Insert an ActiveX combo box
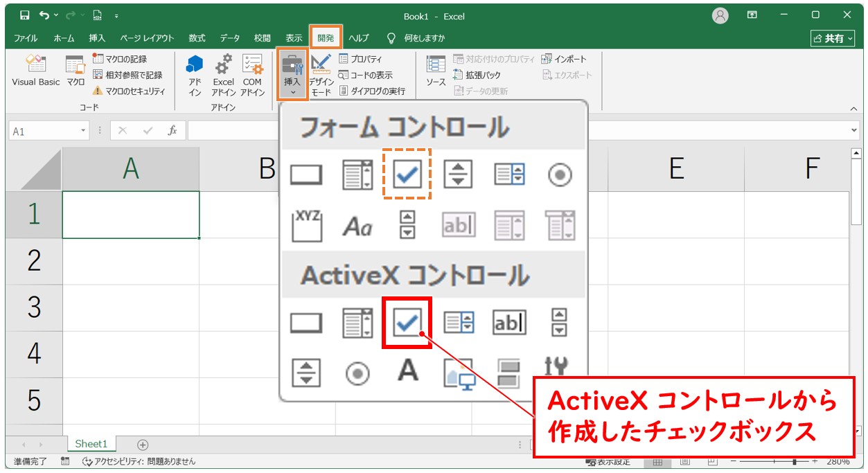The image size is (868, 473). point(357,323)
